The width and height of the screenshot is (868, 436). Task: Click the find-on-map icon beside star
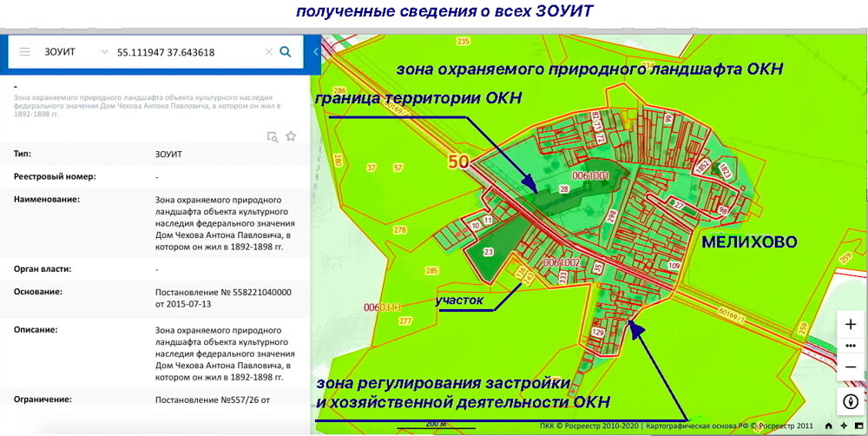[x=273, y=136]
